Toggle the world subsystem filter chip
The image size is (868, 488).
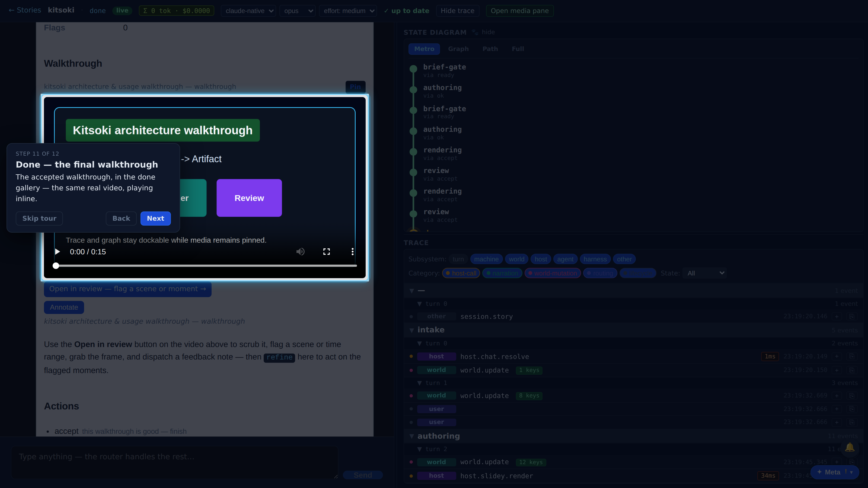(x=516, y=259)
